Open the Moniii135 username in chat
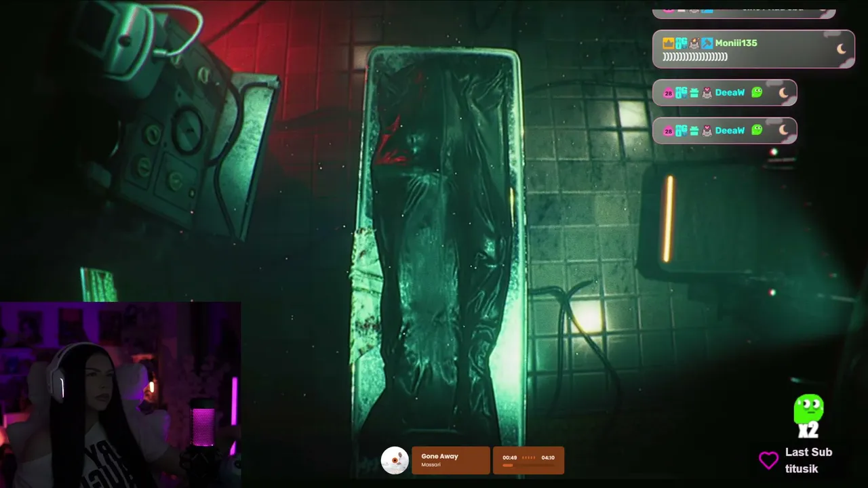This screenshot has height=488, width=868. pyautogui.click(x=736, y=43)
